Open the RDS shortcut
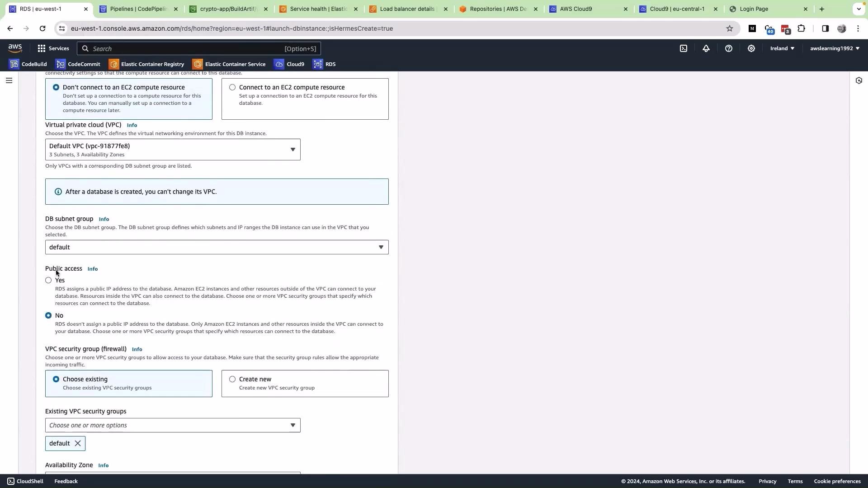This screenshot has width=868, height=488. pos(324,64)
